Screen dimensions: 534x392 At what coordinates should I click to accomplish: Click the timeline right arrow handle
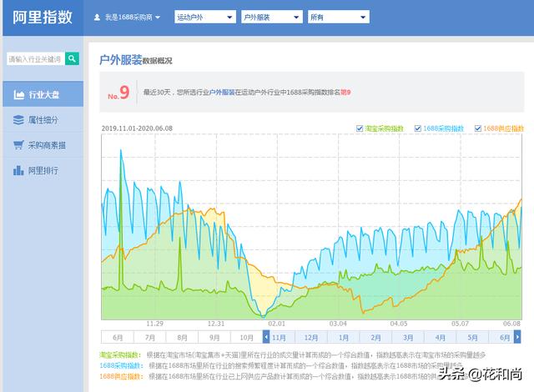tap(517, 337)
